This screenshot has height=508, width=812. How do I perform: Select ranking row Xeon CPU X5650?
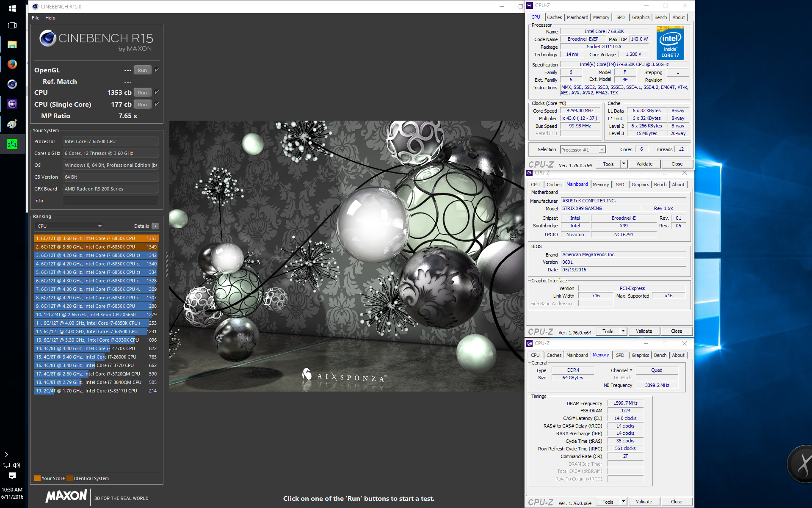tap(97, 315)
